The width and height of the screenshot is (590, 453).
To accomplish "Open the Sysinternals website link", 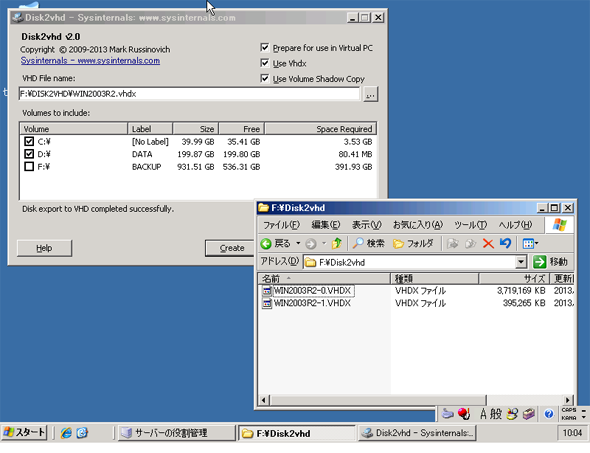I will pos(90,61).
